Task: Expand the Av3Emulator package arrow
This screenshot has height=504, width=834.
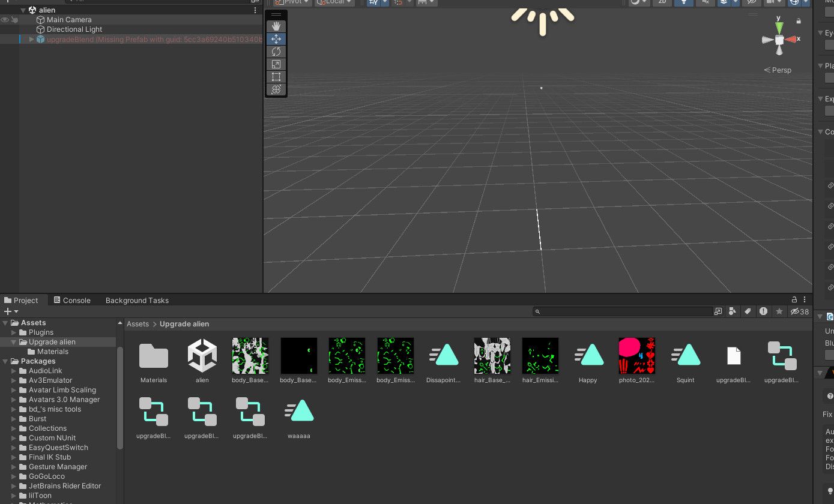Action: 14,380
